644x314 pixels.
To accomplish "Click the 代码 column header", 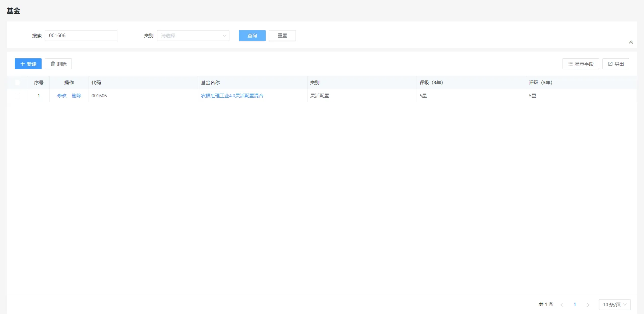I will 96,83.
